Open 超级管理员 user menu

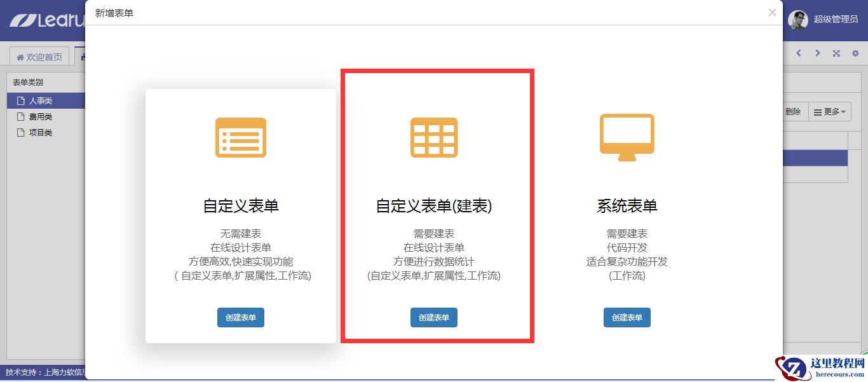point(836,20)
